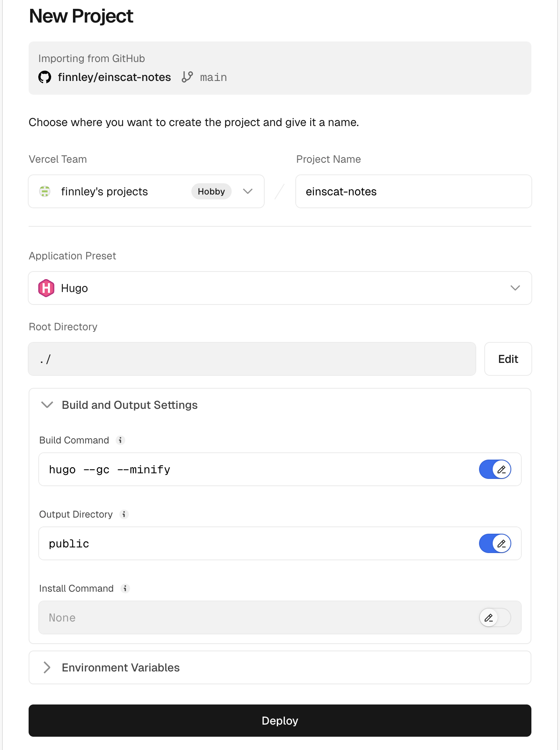
Task: Click the Build Command info icon
Action: [x=120, y=440]
